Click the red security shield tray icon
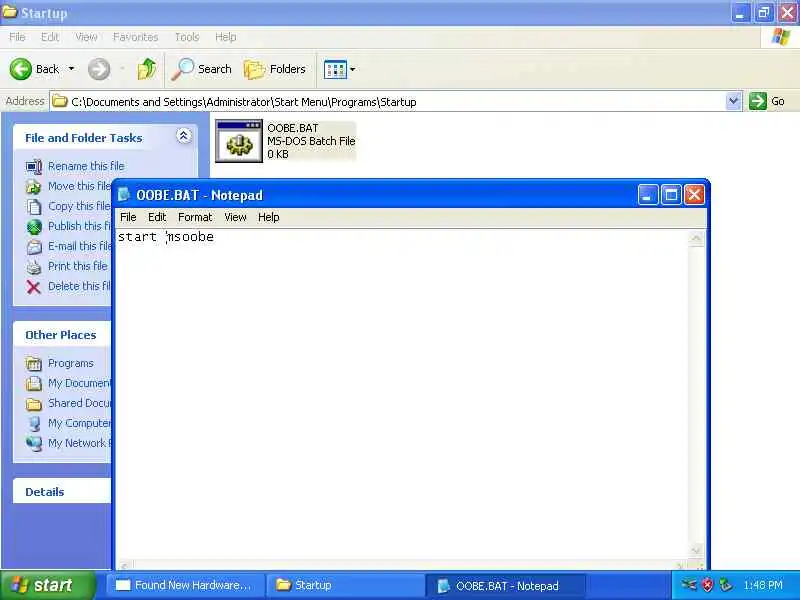 tap(708, 585)
